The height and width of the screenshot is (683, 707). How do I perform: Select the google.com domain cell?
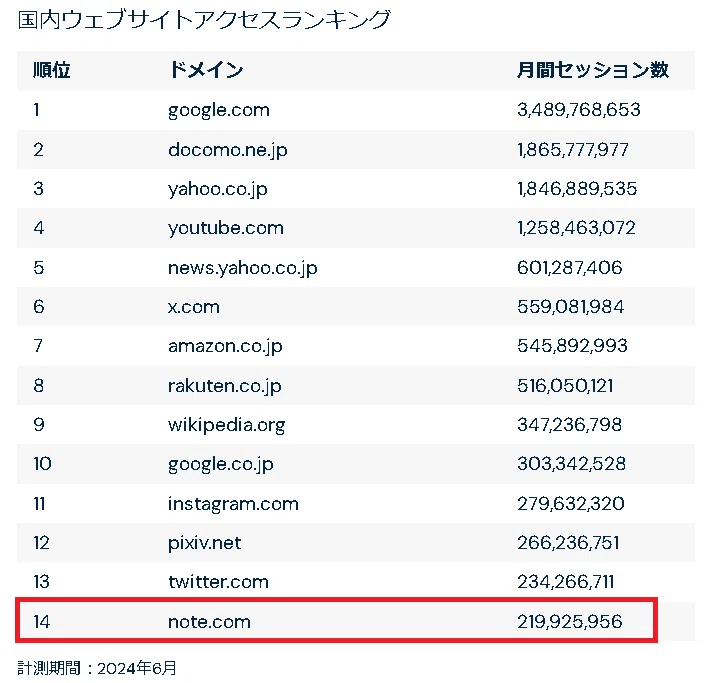219,110
